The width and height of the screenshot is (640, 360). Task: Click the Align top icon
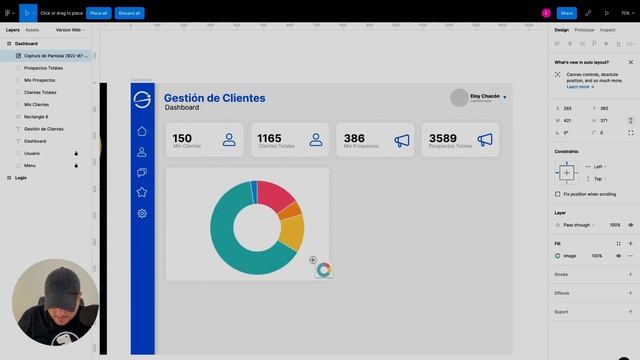tap(594, 44)
